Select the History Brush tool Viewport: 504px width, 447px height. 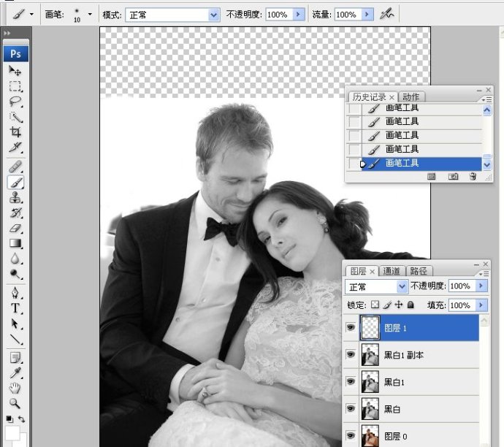point(15,213)
